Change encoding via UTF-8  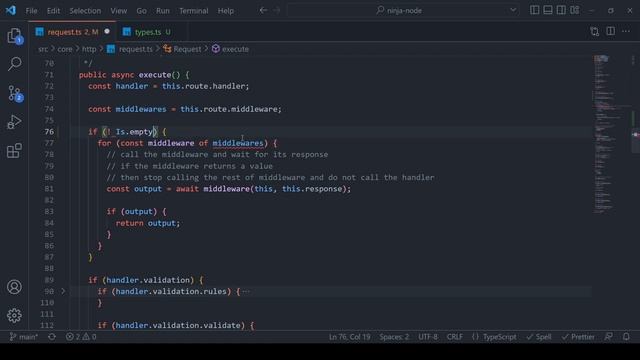[x=428, y=337]
